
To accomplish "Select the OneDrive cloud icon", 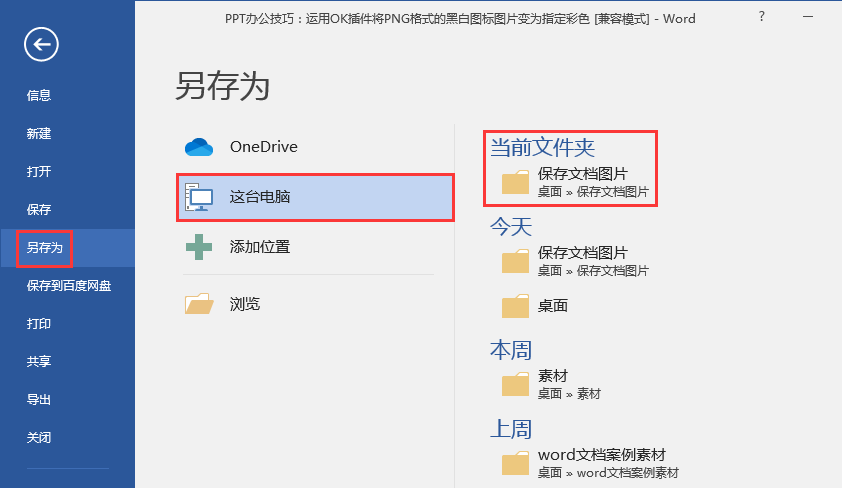I will pyautogui.click(x=199, y=147).
